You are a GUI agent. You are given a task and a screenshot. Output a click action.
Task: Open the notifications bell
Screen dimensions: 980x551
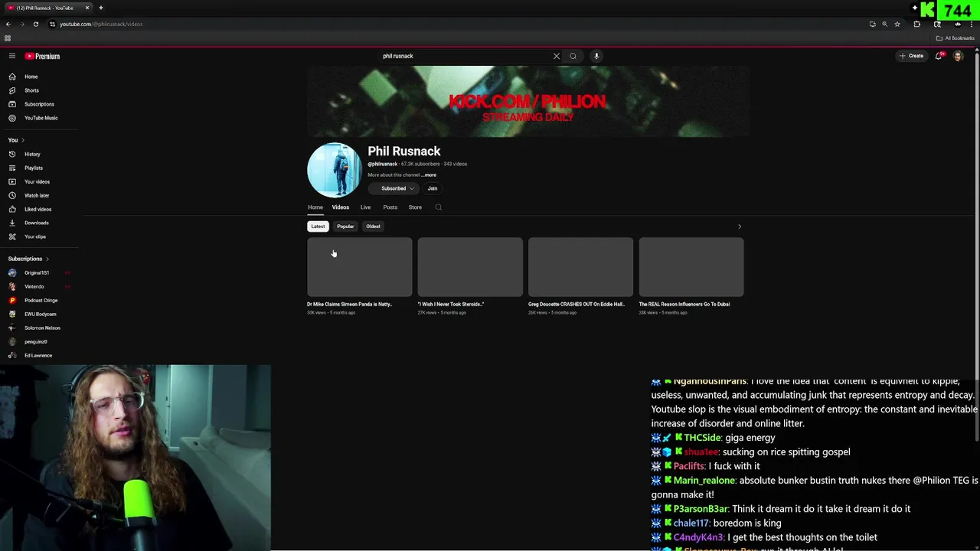(939, 56)
